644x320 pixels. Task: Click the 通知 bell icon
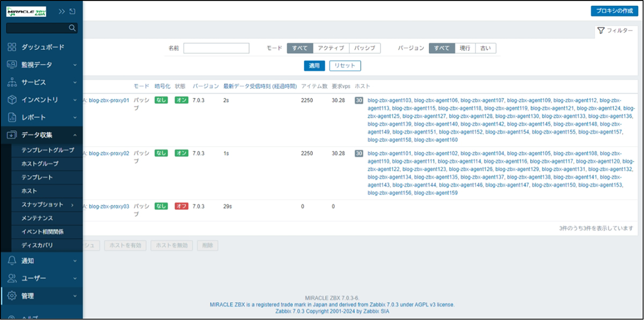point(12,261)
